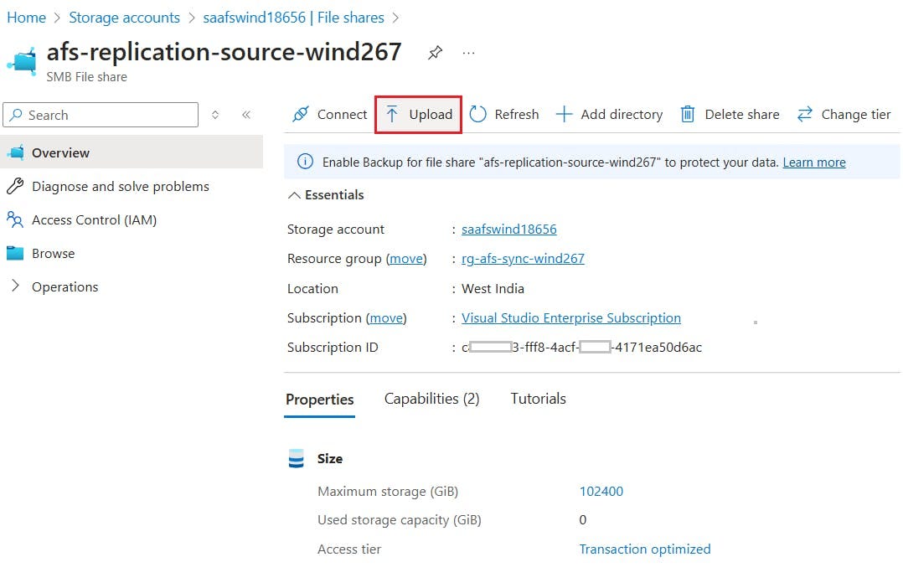Click Delete share label
The image size is (903, 588).
742,115
